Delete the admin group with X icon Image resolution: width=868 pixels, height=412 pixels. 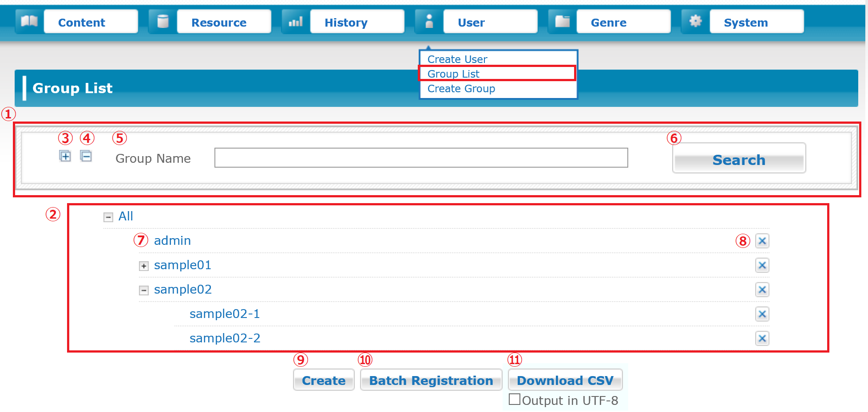pyautogui.click(x=762, y=241)
